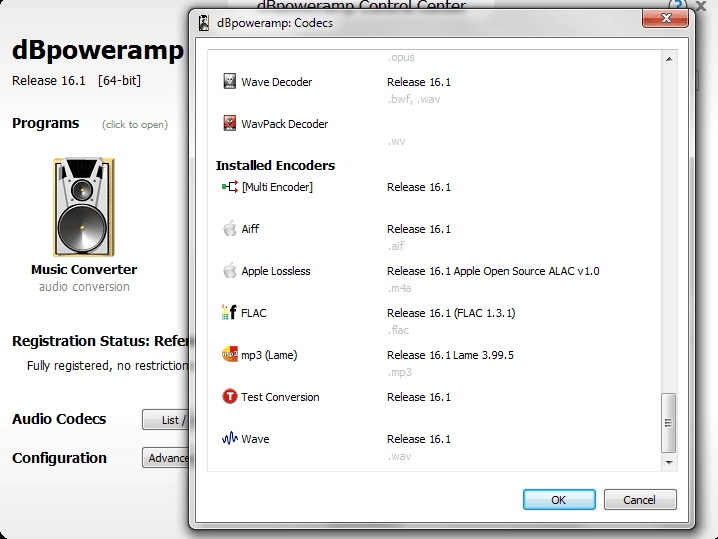This screenshot has width=718, height=539.
Task: Click the '.opus' extension text
Action: coord(401,58)
